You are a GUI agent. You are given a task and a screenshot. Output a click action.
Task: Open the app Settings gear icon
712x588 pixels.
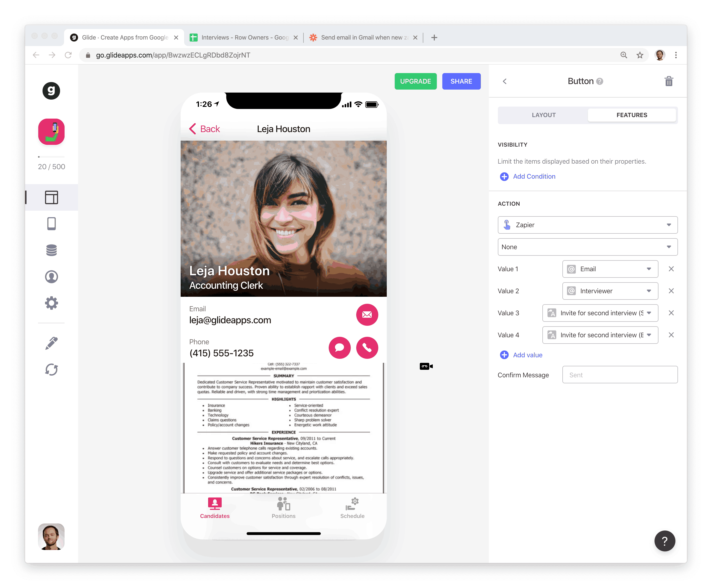pyautogui.click(x=52, y=303)
